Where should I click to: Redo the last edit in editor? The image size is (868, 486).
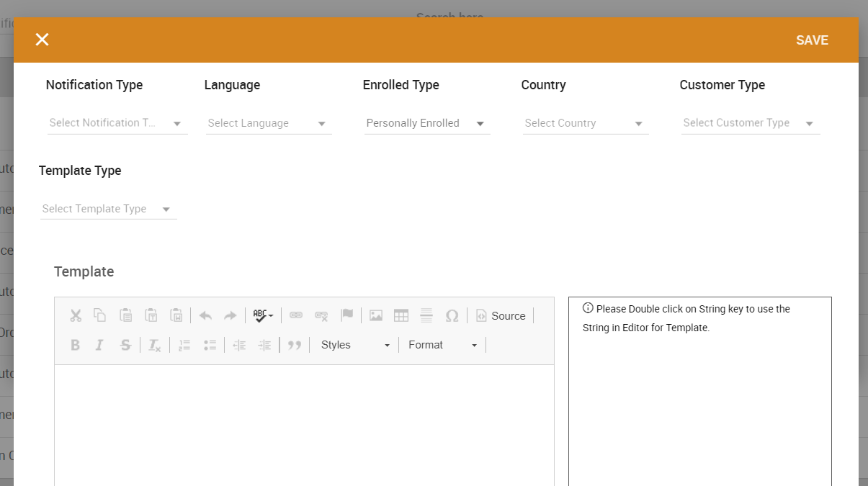(x=230, y=315)
